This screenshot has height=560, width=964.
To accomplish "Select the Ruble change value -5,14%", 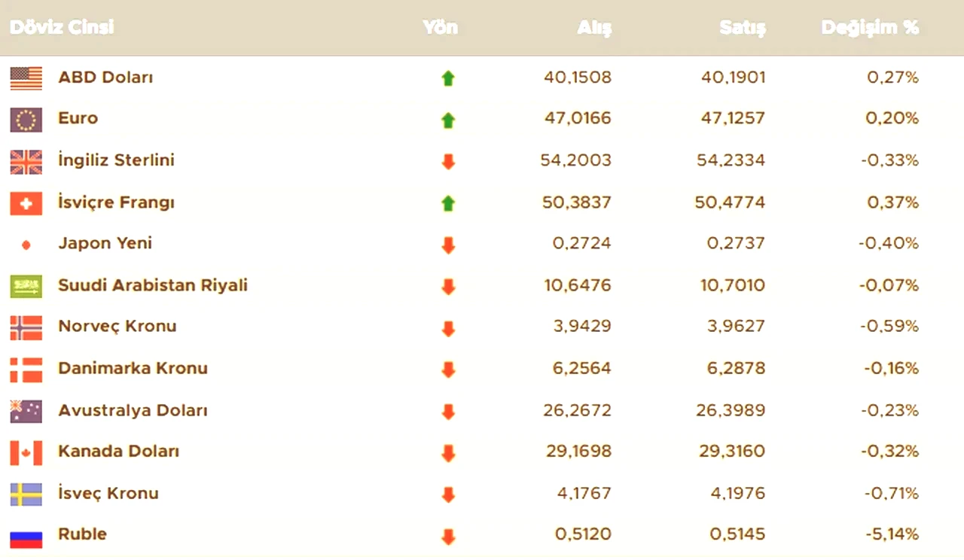I will [x=892, y=534].
